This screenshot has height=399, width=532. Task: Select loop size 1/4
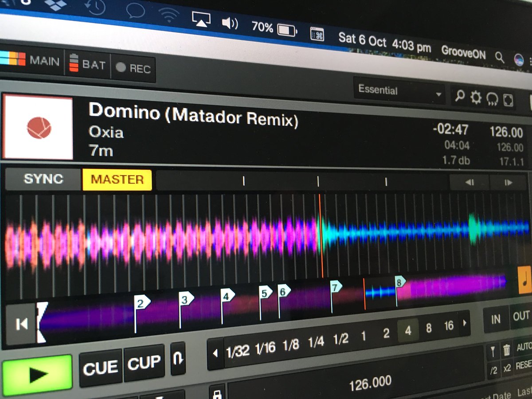(316, 342)
